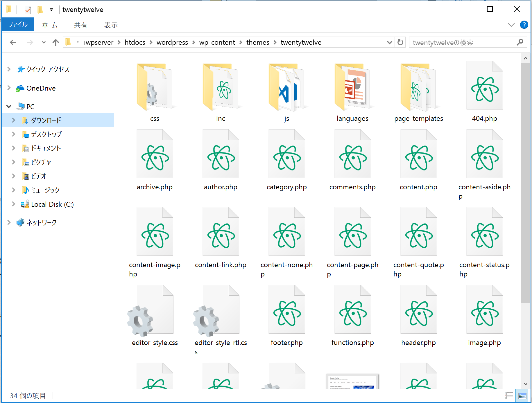Navigate to htdocs in the breadcrumb
The width and height of the screenshot is (532, 403).
click(135, 42)
